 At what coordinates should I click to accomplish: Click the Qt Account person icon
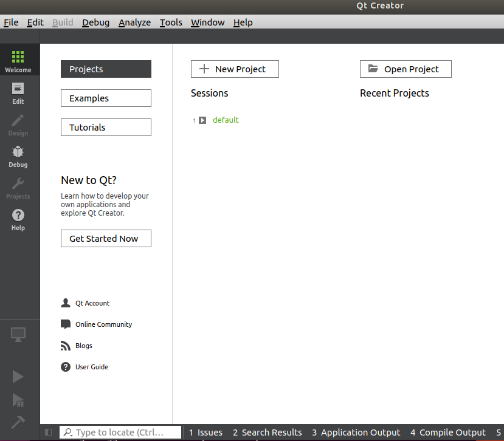[66, 303]
